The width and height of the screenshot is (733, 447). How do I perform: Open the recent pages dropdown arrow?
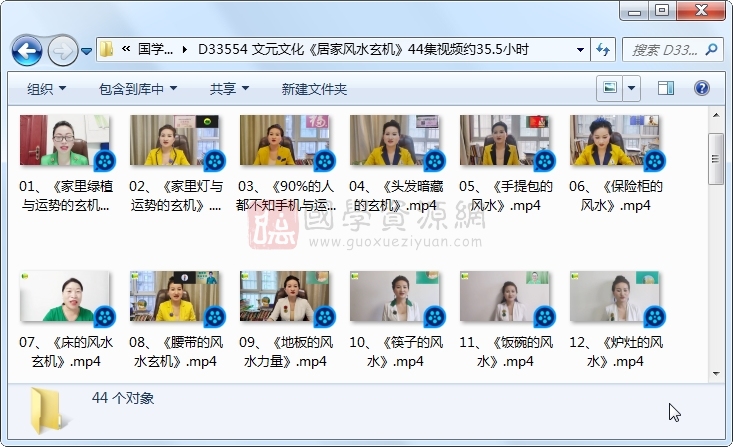86,50
